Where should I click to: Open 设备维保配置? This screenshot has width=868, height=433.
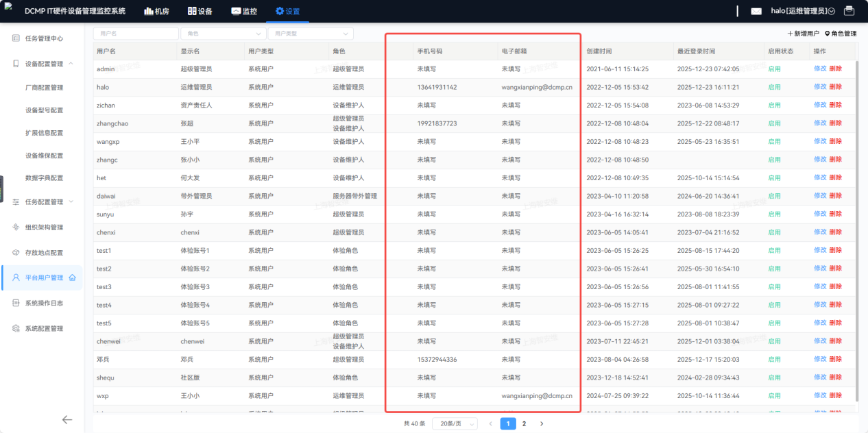44,156
